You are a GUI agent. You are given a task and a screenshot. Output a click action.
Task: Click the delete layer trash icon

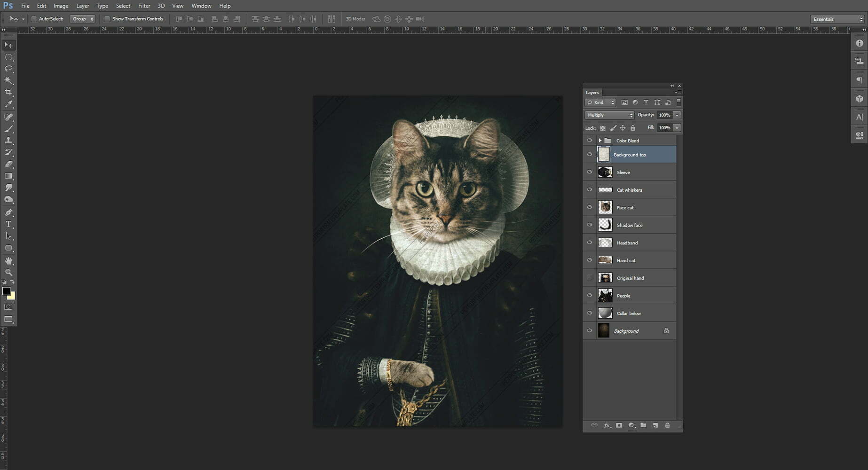pos(667,425)
